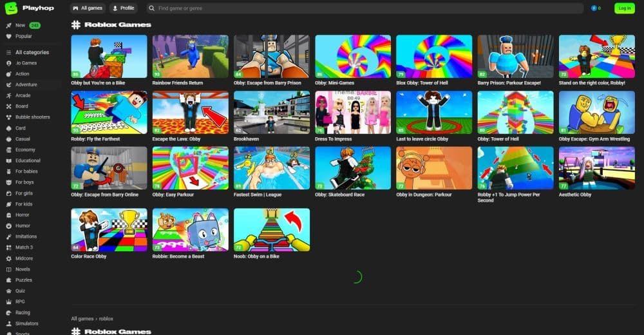The height and width of the screenshot is (335, 644).
Task: Launch Rainbow Friends Return thumbnail
Action: pyautogui.click(x=190, y=56)
